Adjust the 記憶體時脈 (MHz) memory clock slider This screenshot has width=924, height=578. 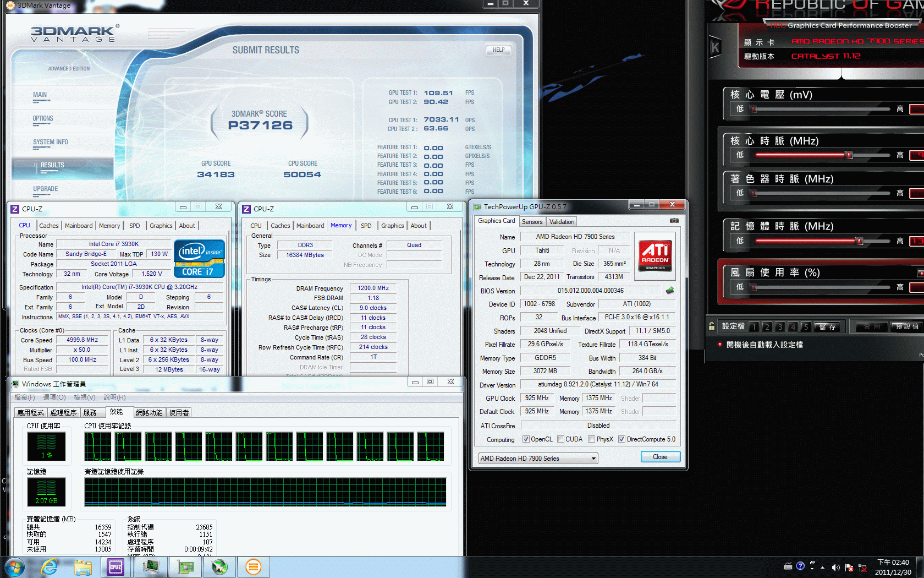(x=859, y=241)
